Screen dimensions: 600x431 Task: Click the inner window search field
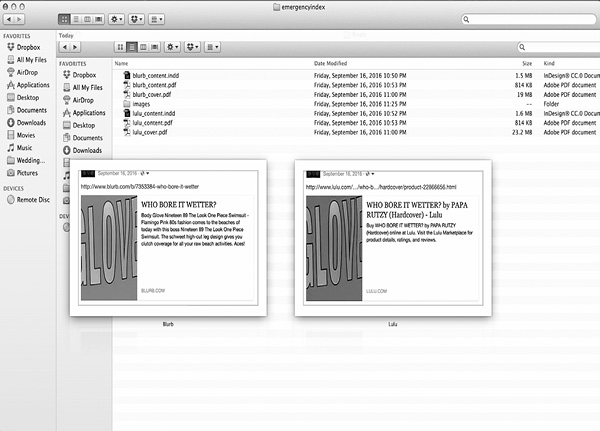tap(559, 47)
